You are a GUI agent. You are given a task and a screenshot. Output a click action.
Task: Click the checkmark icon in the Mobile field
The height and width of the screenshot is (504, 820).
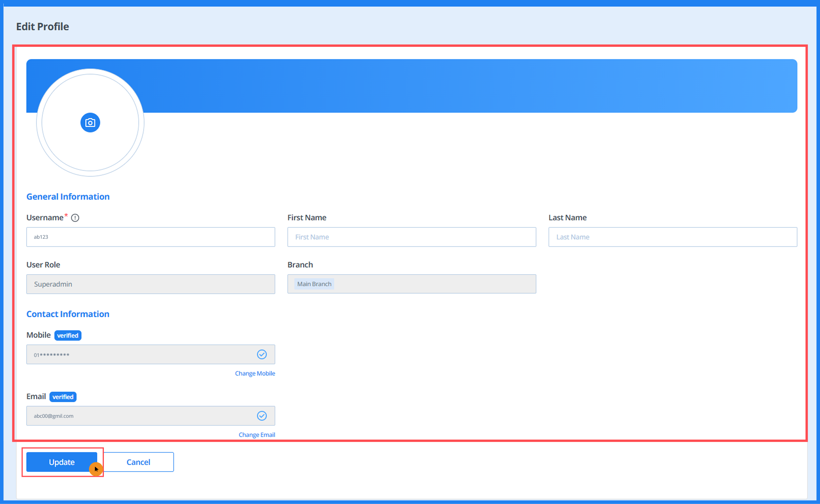pos(262,354)
